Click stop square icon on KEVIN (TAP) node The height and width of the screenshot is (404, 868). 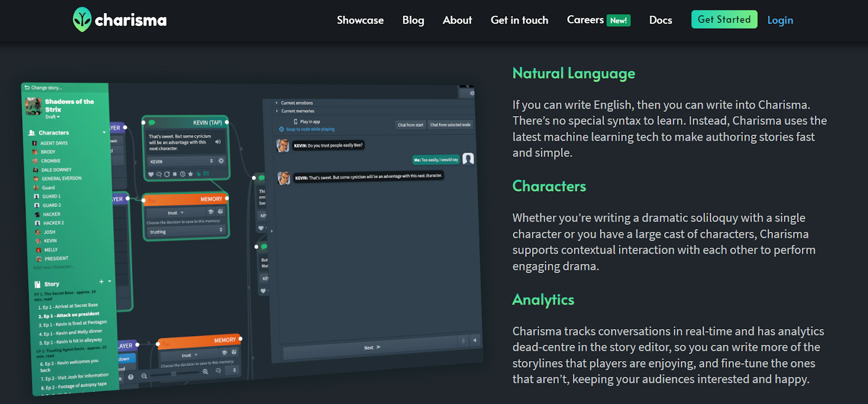(x=175, y=174)
